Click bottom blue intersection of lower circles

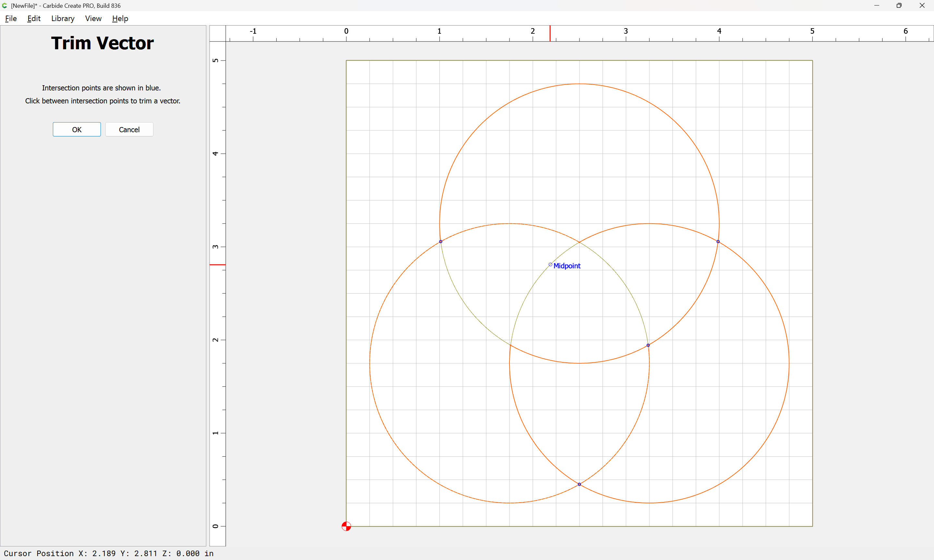pyautogui.click(x=579, y=484)
